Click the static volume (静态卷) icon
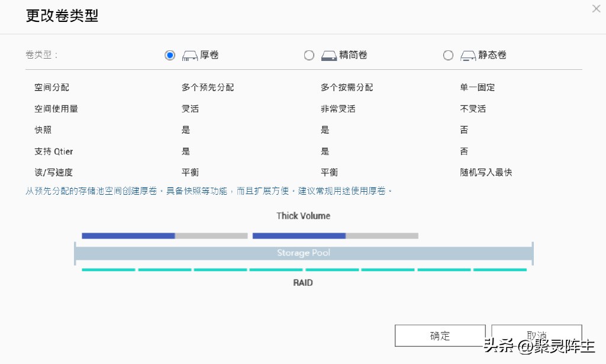 [467, 54]
